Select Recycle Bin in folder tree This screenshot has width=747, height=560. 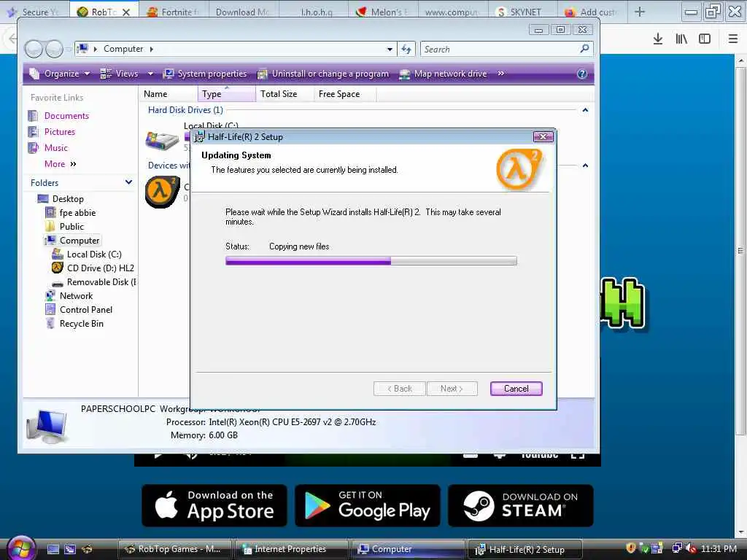(x=81, y=323)
